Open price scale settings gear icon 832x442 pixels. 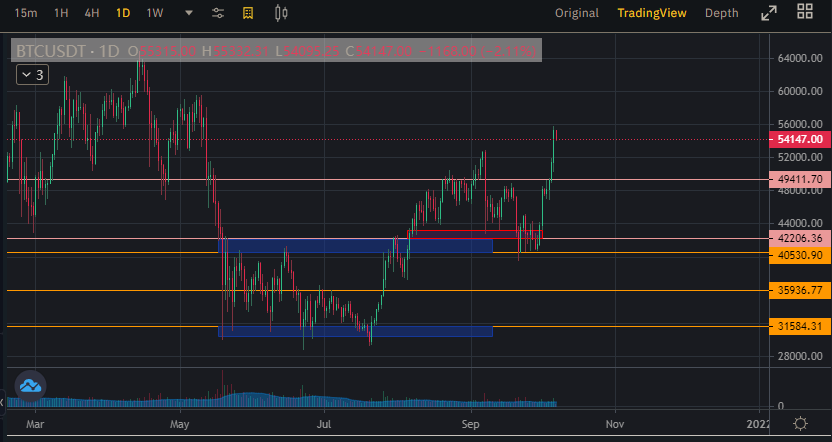(800, 423)
